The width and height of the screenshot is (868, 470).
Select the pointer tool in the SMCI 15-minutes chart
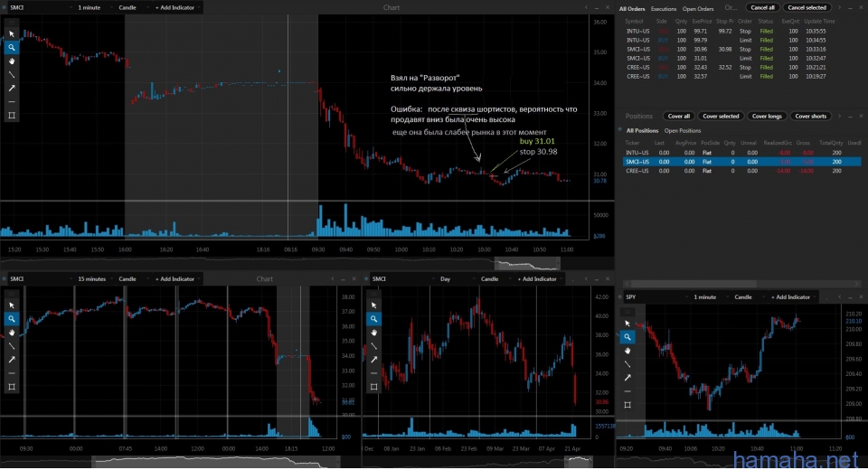click(12, 305)
